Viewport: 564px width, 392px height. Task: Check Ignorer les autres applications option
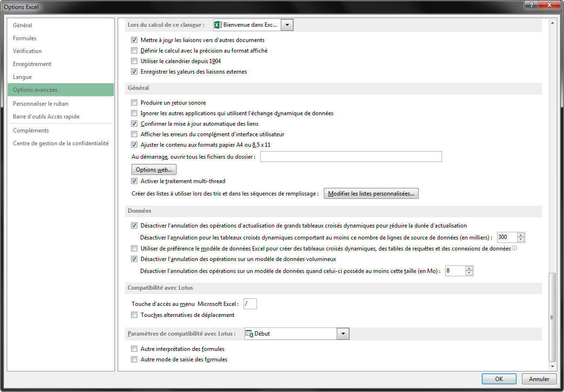(x=134, y=113)
